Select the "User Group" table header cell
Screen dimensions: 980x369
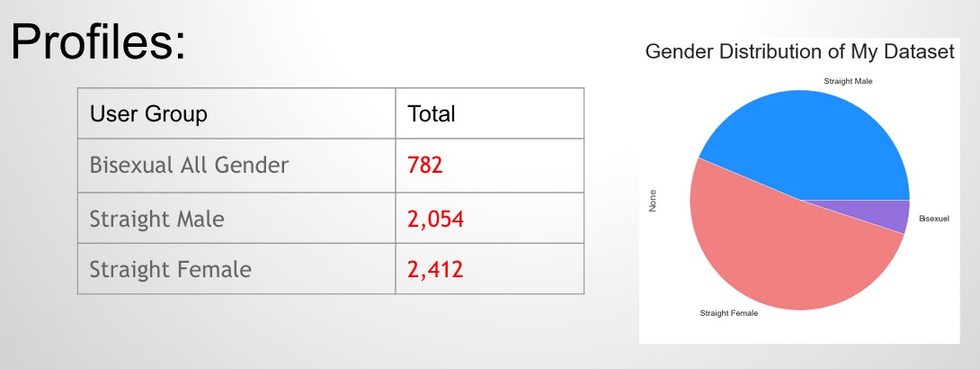pyautogui.click(x=148, y=114)
